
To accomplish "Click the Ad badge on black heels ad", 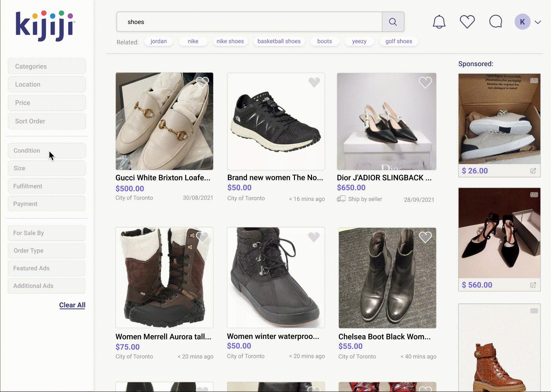I will (534, 195).
